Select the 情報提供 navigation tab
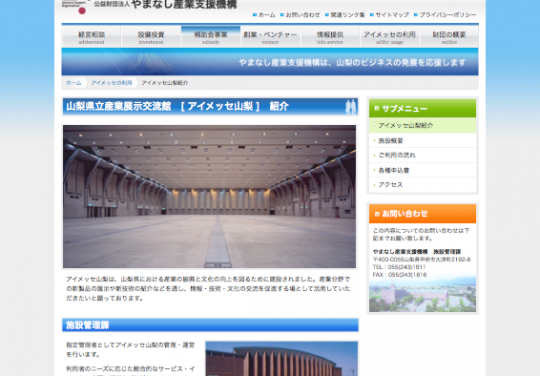Viewport: 540px width, 376px height. [330, 37]
